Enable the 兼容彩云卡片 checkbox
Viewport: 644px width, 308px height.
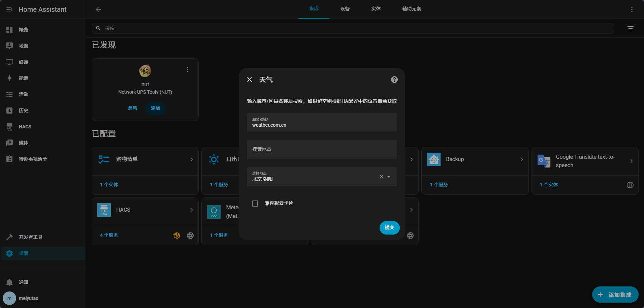click(x=255, y=204)
